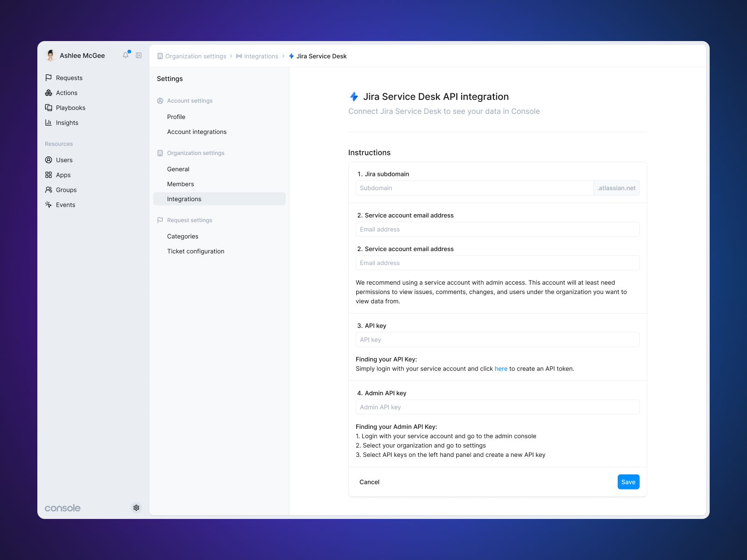747x560 pixels.
Task: Click the Settings panel heading
Action: 170,79
